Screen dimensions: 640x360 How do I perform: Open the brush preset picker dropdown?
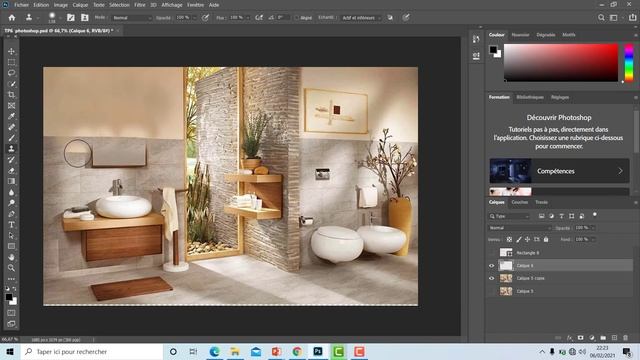(x=60, y=18)
